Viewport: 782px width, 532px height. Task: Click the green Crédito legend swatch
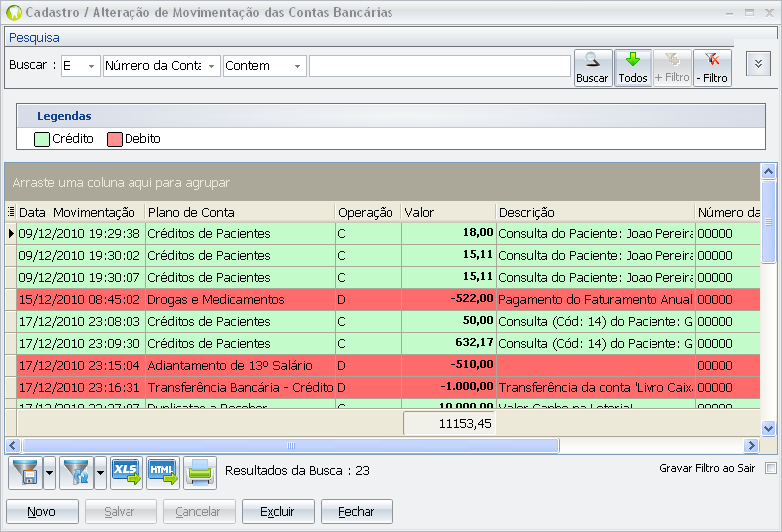[x=42, y=139]
